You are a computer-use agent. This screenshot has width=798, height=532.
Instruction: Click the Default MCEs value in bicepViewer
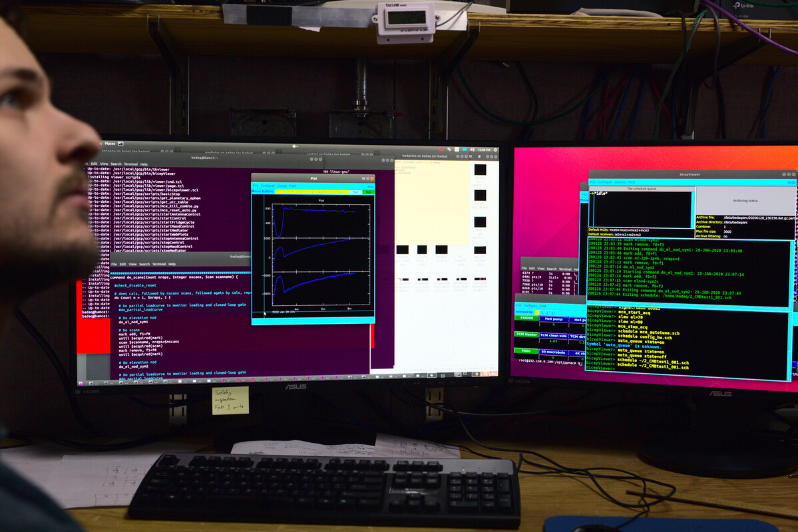(629, 230)
